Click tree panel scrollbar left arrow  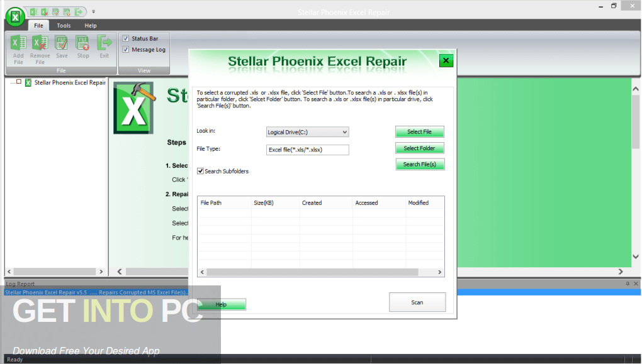[x=9, y=272]
